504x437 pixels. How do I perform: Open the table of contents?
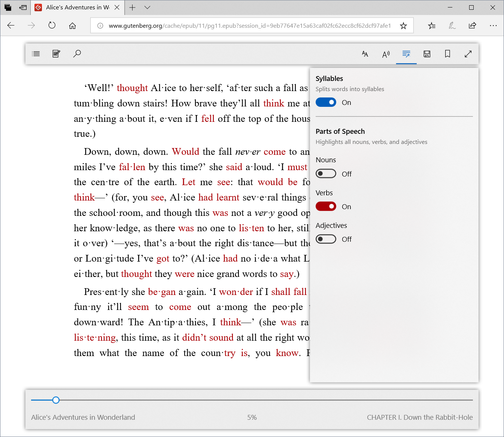click(x=36, y=54)
